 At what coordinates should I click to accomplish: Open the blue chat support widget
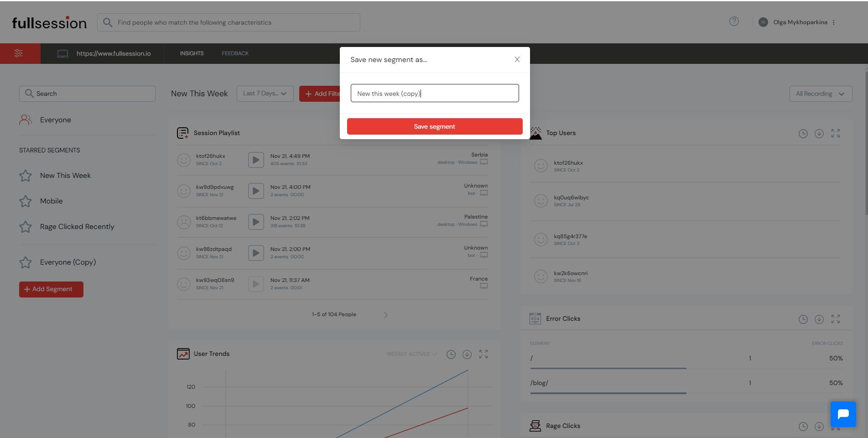click(843, 414)
